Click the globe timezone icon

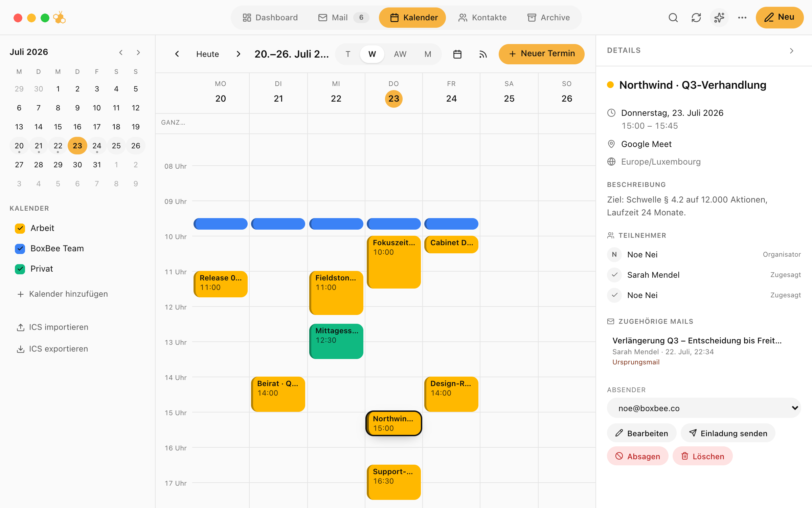tap(611, 162)
